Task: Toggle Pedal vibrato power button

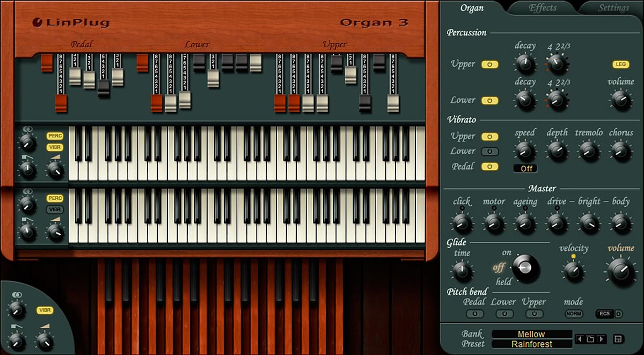Action: (489, 166)
